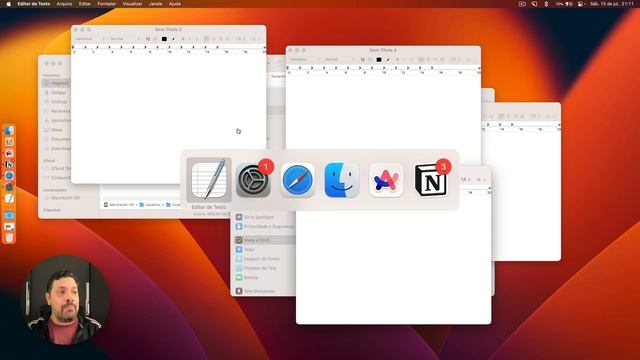The width and height of the screenshot is (640, 360).
Task: Select Editor de Texto in the app switcher
Action: pos(209,180)
